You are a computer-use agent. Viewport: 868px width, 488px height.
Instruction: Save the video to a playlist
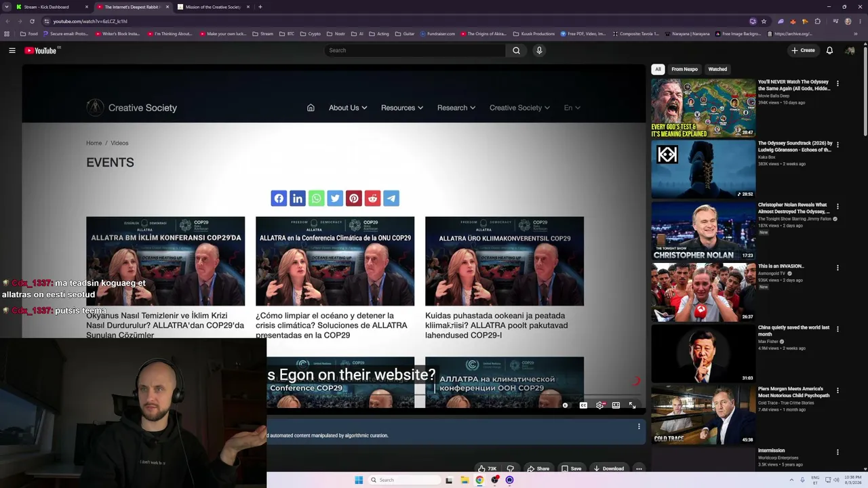point(572,468)
